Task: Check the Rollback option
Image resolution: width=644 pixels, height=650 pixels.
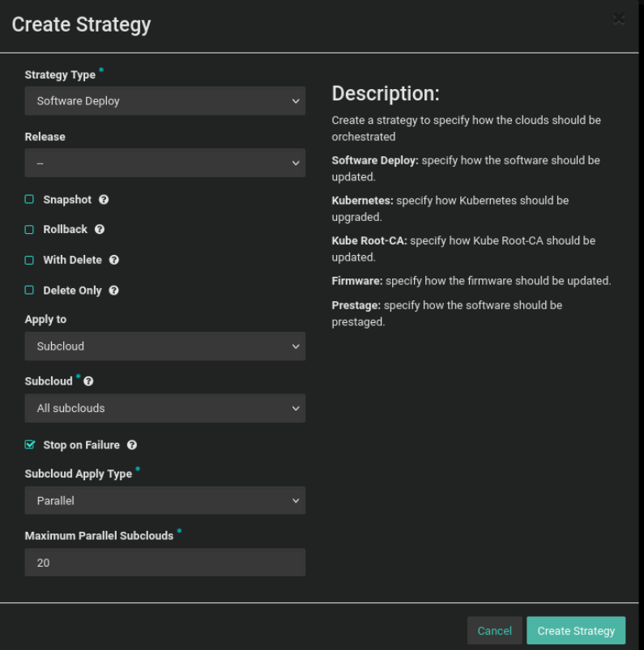Action: (x=28, y=229)
